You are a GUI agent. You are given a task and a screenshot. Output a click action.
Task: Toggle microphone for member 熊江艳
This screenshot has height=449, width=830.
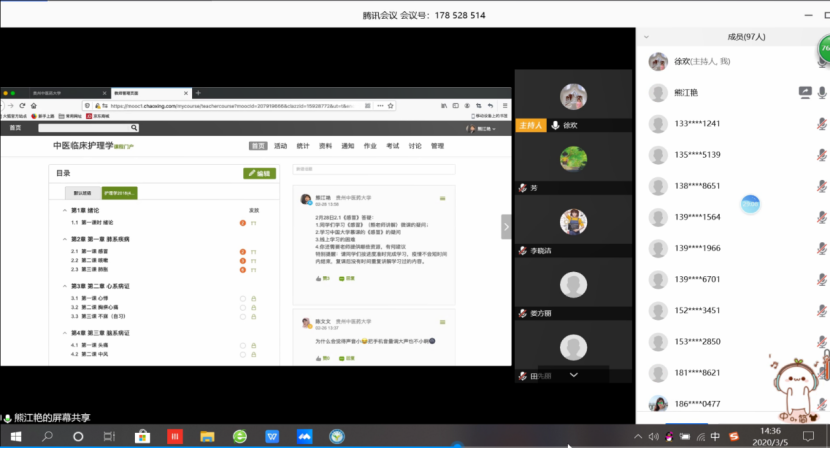[x=823, y=92]
